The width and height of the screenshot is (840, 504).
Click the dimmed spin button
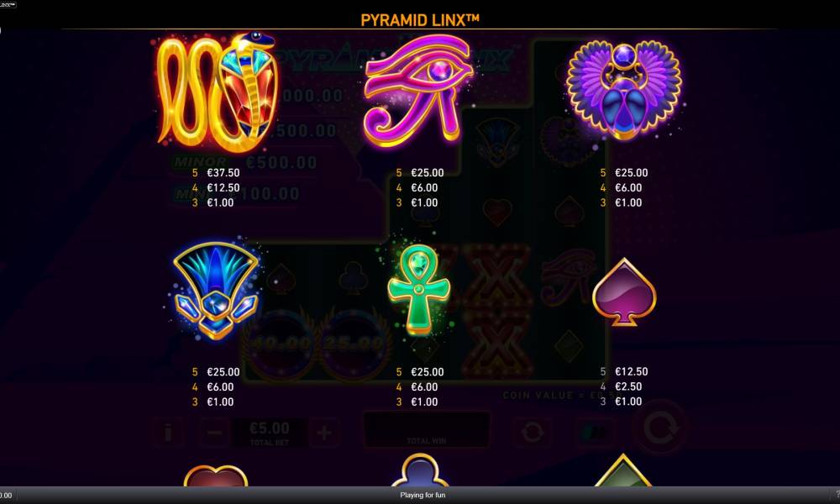pyautogui.click(x=660, y=428)
